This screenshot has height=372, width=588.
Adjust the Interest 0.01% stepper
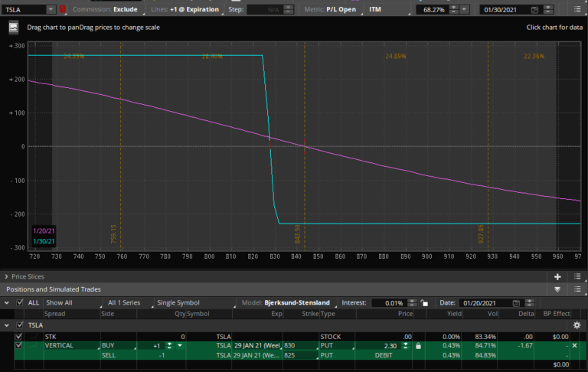(412, 303)
